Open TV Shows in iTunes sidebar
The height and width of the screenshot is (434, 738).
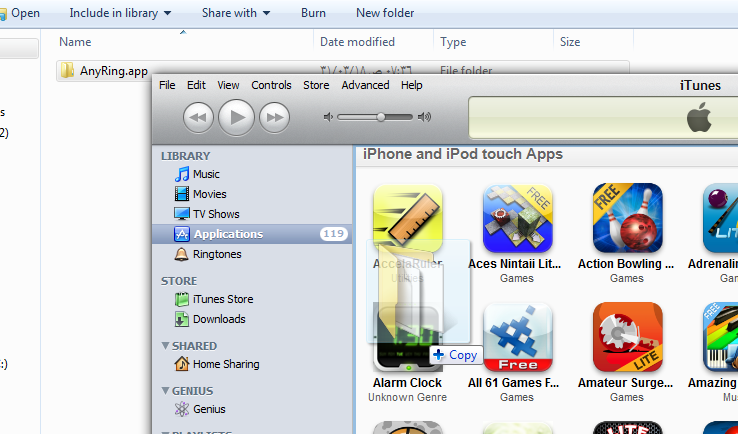(206, 214)
